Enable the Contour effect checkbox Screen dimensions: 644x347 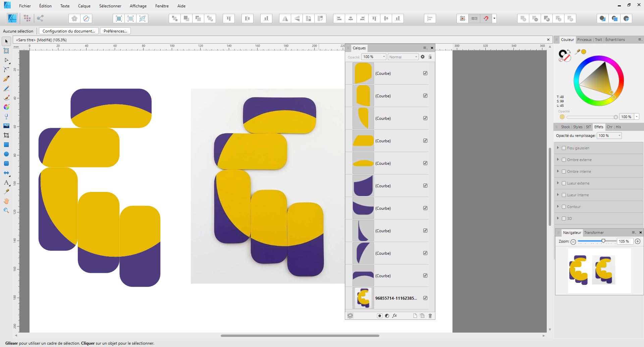tap(564, 207)
